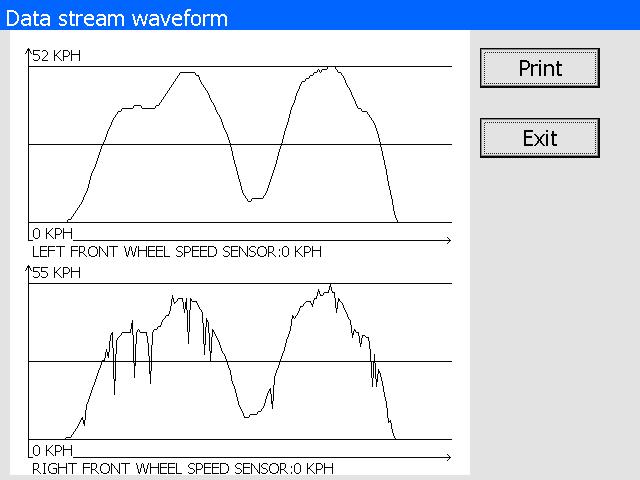Click the 'Data stream waveform' title

click(x=117, y=19)
